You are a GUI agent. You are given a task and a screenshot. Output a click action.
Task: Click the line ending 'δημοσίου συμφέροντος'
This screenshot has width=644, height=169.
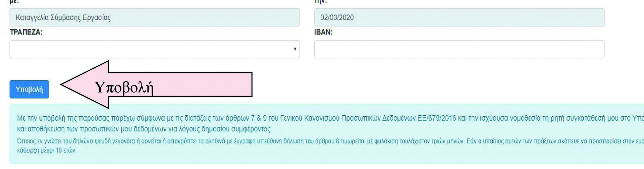(144, 129)
